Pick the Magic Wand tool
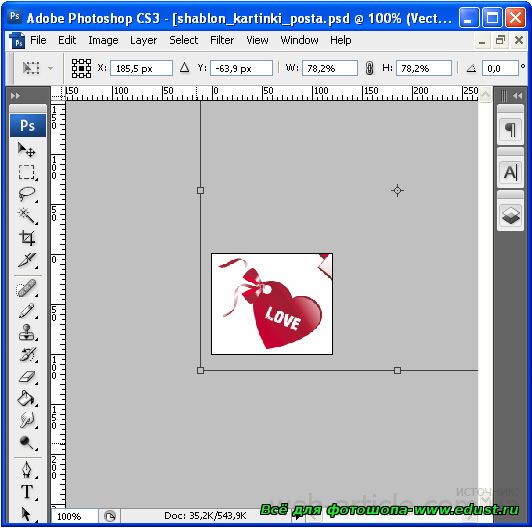The image size is (532, 528). coord(27,216)
